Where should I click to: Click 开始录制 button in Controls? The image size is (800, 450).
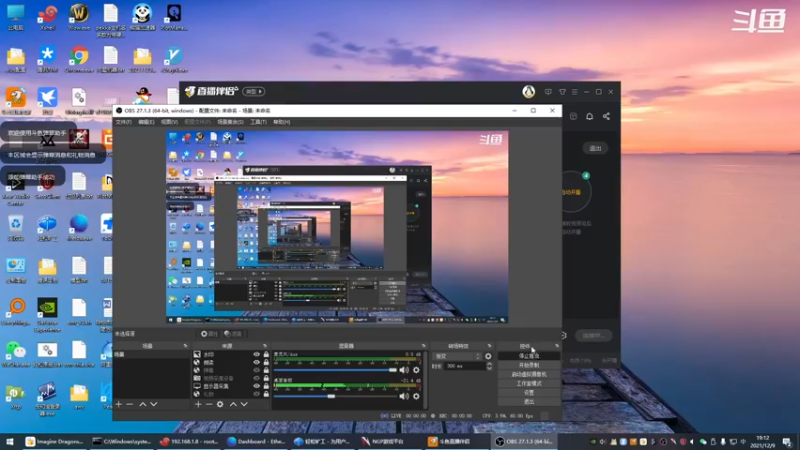click(x=529, y=365)
